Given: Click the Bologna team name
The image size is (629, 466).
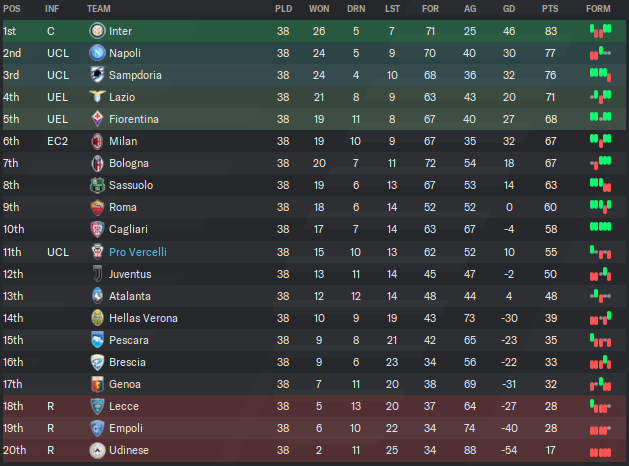Looking at the screenshot, I should pyautogui.click(x=129, y=163).
